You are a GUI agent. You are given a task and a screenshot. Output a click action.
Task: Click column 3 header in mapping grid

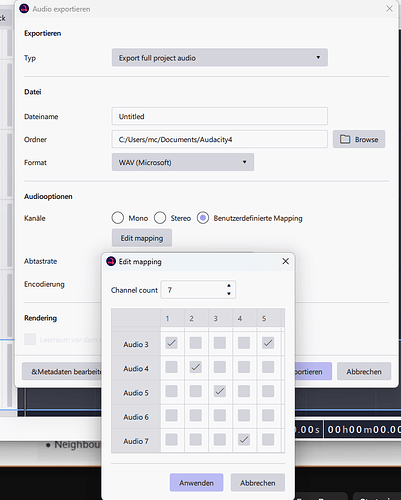220,318
